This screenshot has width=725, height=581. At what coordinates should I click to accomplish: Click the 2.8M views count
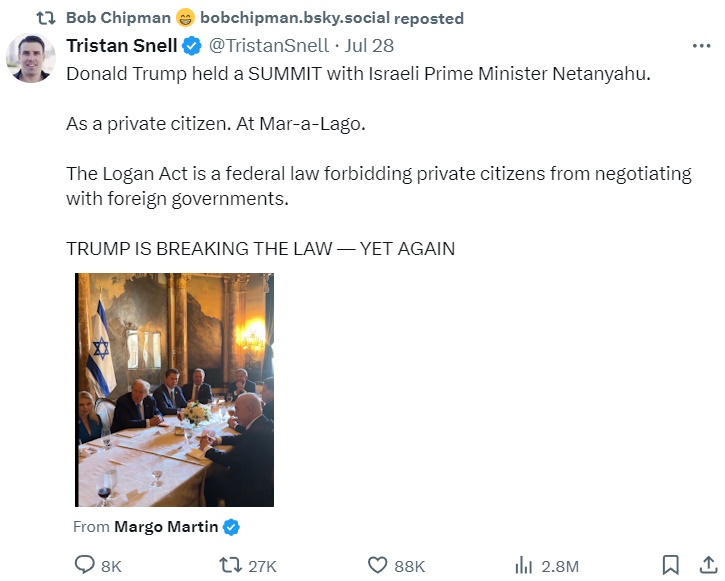559,566
